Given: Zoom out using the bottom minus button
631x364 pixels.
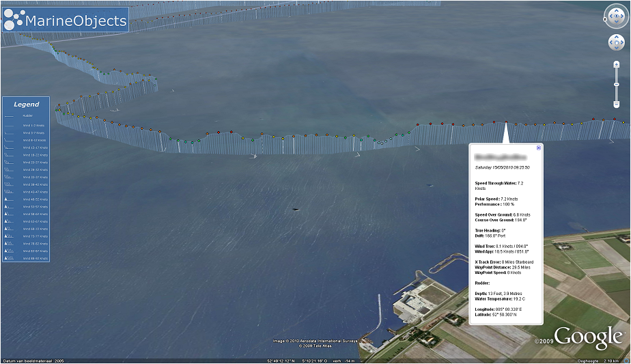Looking at the screenshot, I should click(616, 104).
